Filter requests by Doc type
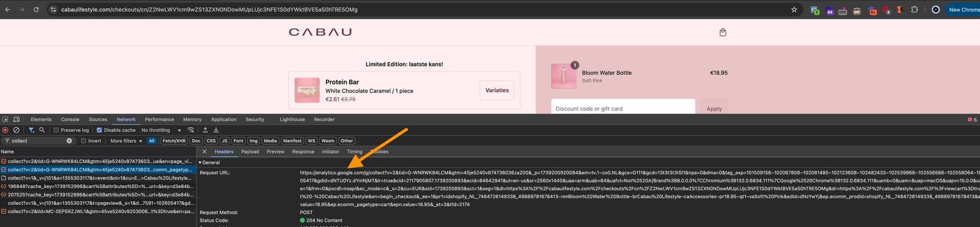980x227 pixels. click(x=196, y=141)
